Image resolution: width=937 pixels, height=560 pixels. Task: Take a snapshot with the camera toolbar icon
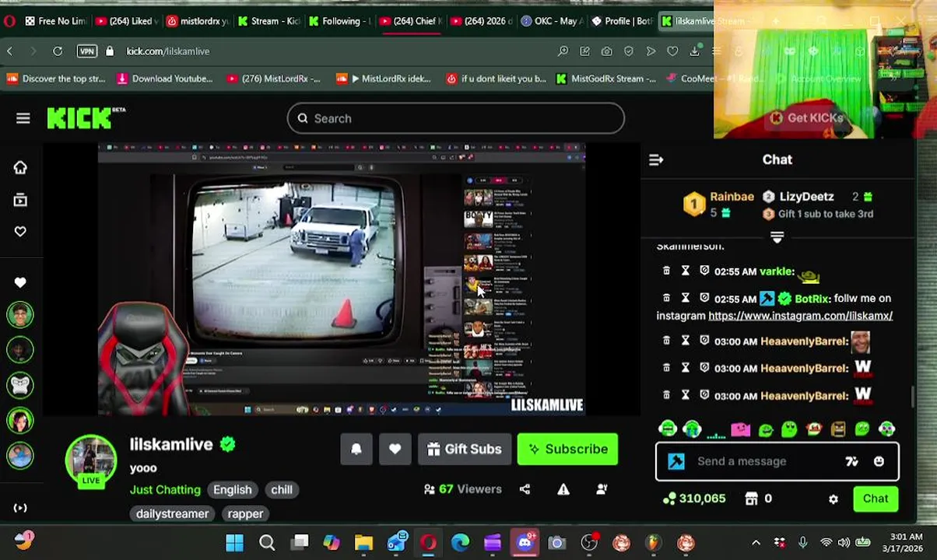coord(606,51)
